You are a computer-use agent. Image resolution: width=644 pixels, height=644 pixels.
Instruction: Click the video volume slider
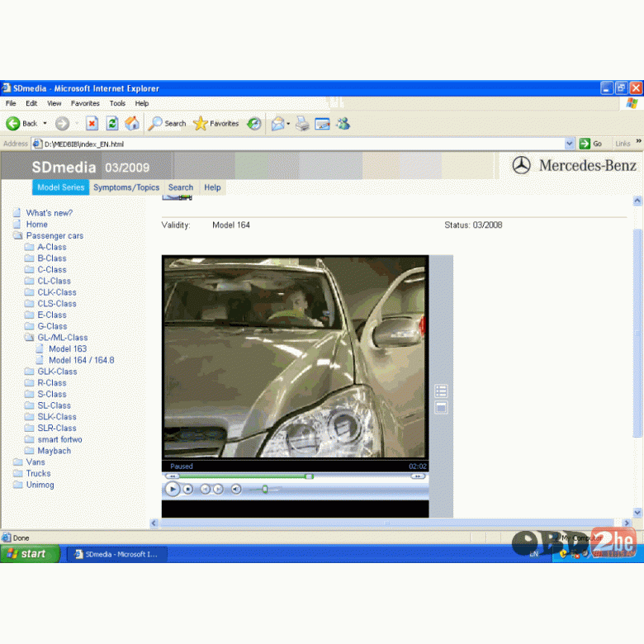(x=265, y=489)
